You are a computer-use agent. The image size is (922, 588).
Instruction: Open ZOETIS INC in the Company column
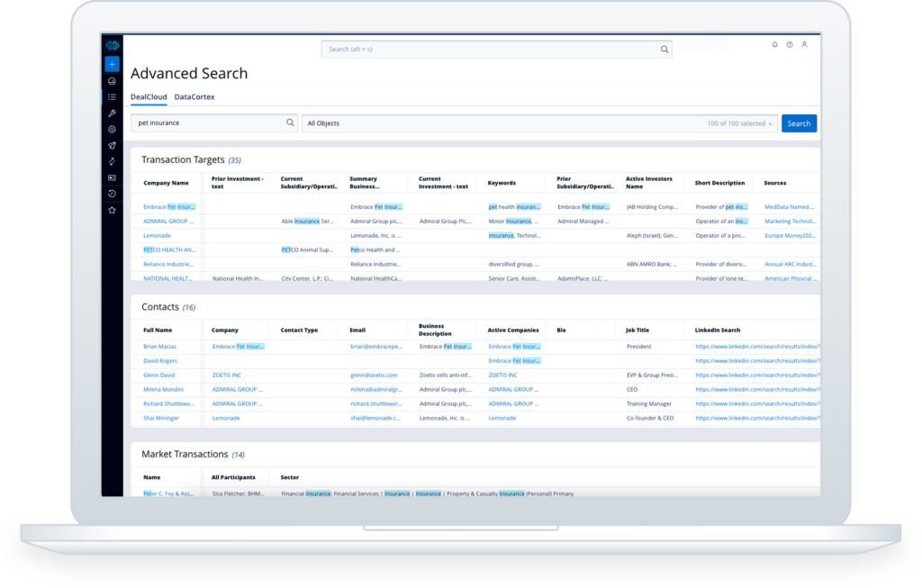tap(226, 375)
